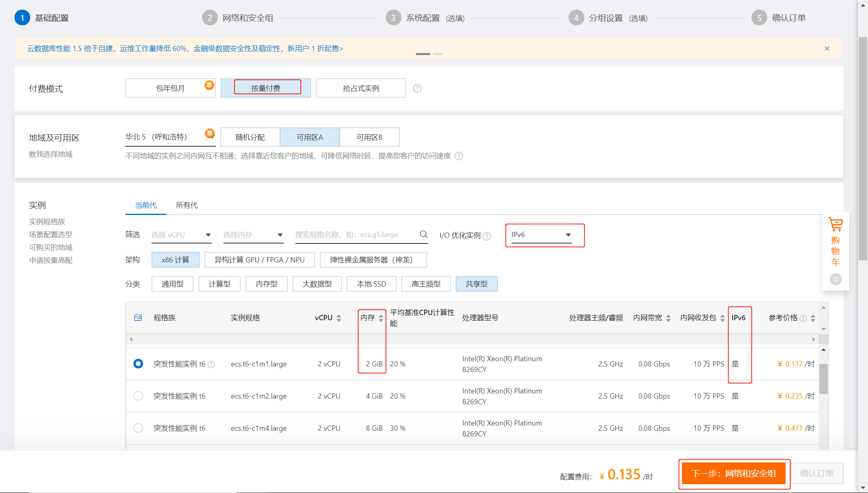Select ecs.t6-c1m4.large radio button
Image resolution: width=868 pixels, height=493 pixels.
click(x=138, y=428)
